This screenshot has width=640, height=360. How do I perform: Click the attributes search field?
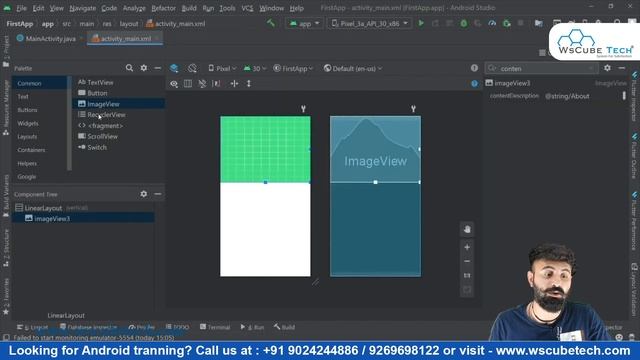(541, 69)
